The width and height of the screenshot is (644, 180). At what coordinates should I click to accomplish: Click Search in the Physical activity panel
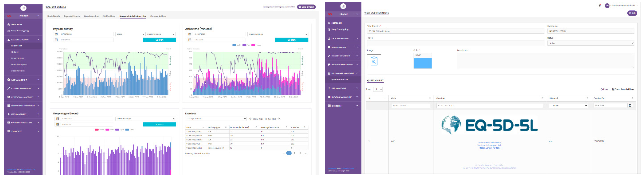(x=159, y=40)
